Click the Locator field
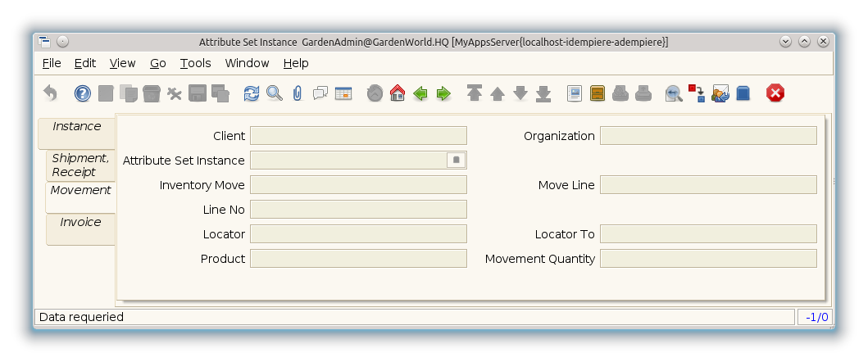 tap(358, 233)
